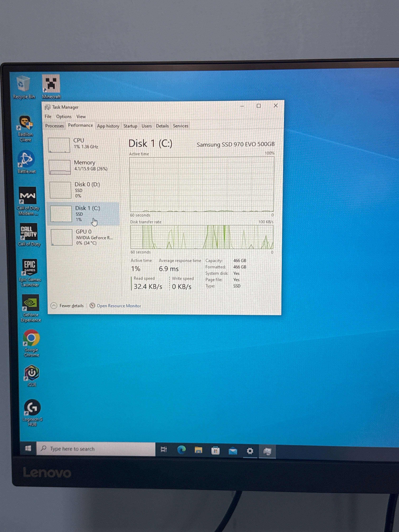
Task: Select the Call of Duty Modern Warfare shortcut
Action: [28, 201]
